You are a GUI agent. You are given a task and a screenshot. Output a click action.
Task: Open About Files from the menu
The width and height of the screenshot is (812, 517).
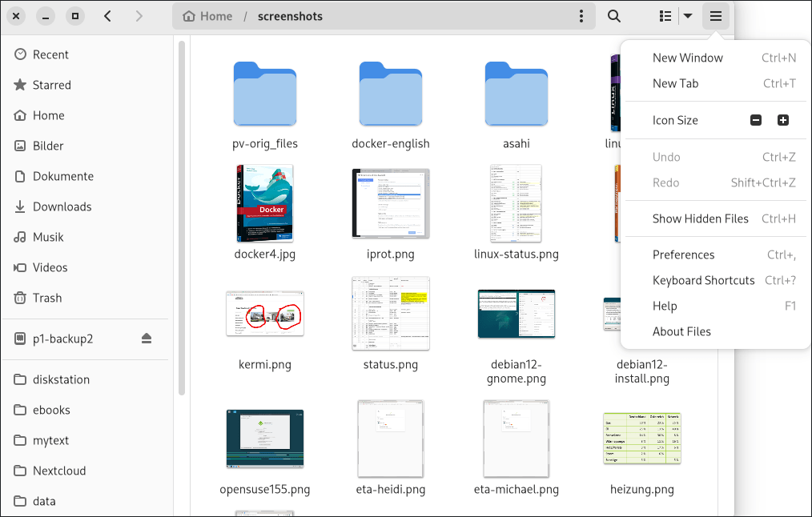tap(716, 332)
